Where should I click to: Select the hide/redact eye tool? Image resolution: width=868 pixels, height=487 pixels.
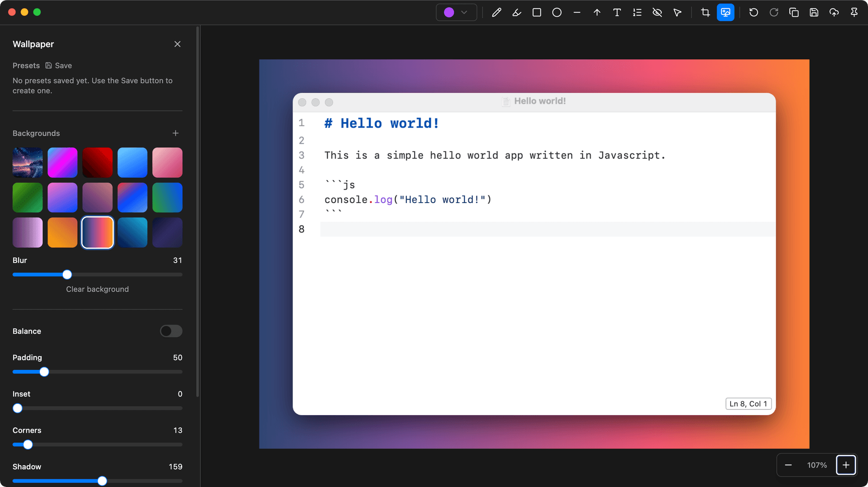[657, 13]
